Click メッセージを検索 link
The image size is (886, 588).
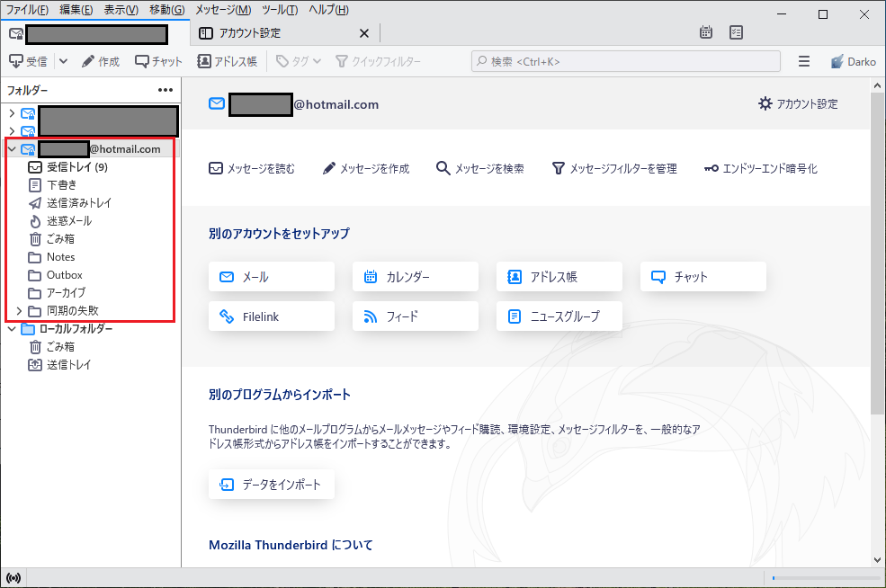479,168
